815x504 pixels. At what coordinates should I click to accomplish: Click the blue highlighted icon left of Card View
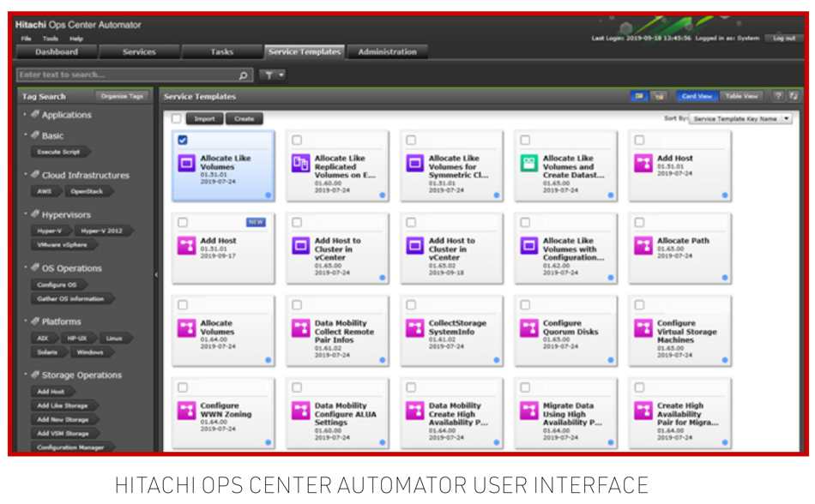click(x=639, y=96)
